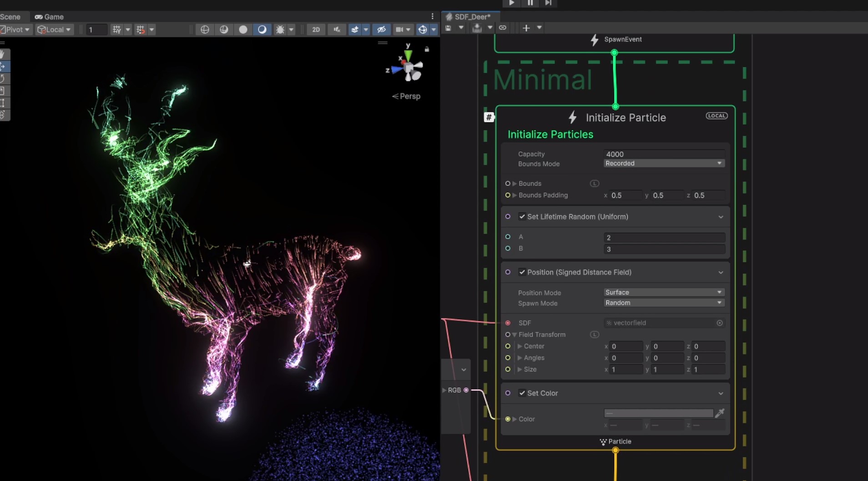The height and width of the screenshot is (481, 868).
Task: Click the scene camera settings icon
Action: click(x=399, y=30)
